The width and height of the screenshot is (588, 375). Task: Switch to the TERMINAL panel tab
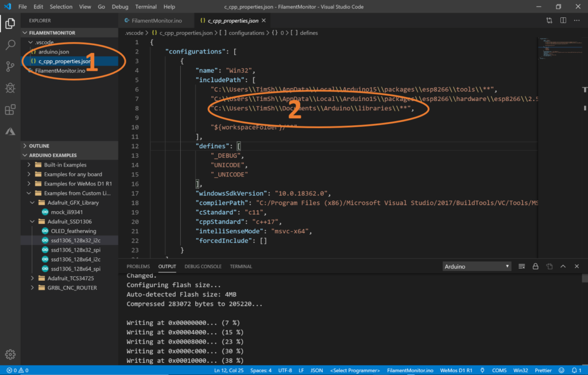[241, 266]
